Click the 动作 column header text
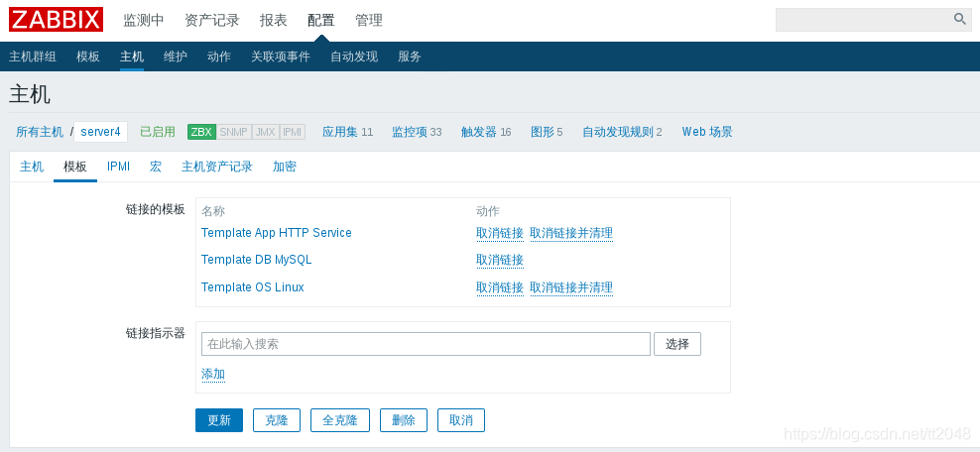The height and width of the screenshot is (452, 980). pos(488,211)
